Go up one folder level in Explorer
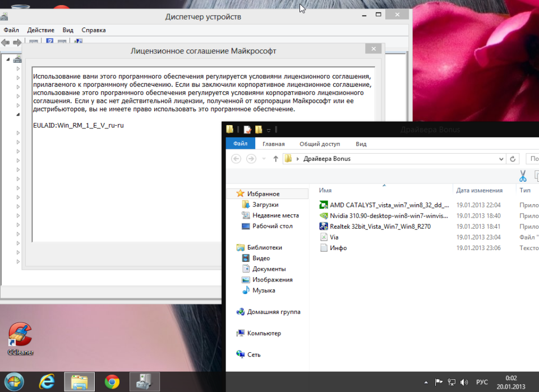The height and width of the screenshot is (392, 539). pos(275,159)
